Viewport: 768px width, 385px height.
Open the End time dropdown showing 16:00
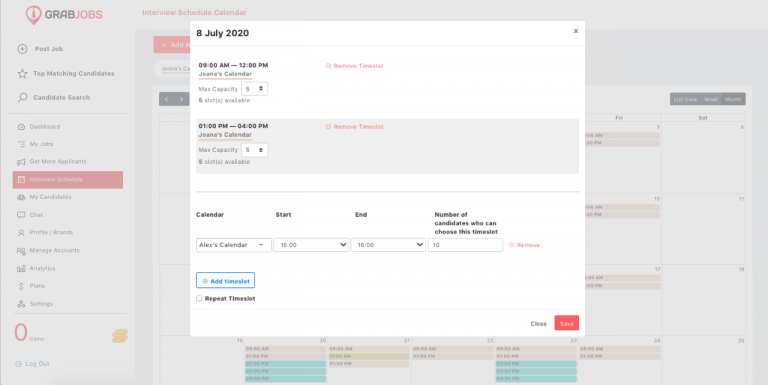coord(388,245)
